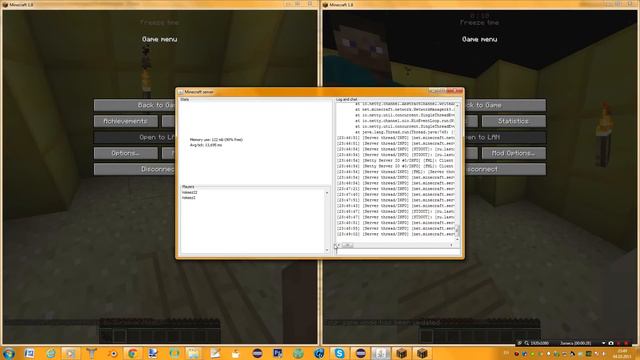This screenshot has width=640, height=360.
Task: Select the topmost name in Players list
Action: coord(189,192)
